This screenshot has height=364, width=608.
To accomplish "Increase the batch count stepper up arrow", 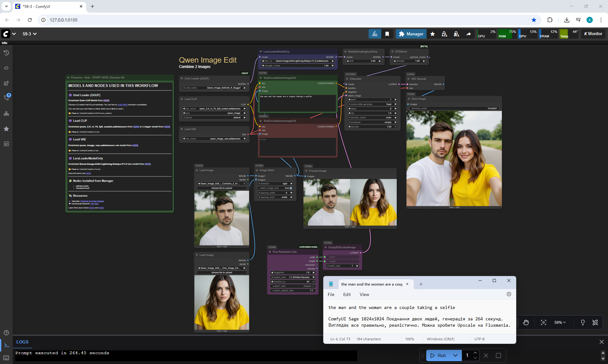I will [475, 353].
